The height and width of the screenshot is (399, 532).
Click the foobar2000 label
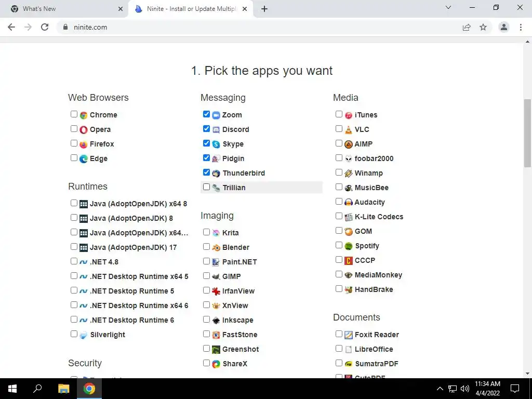pos(374,158)
